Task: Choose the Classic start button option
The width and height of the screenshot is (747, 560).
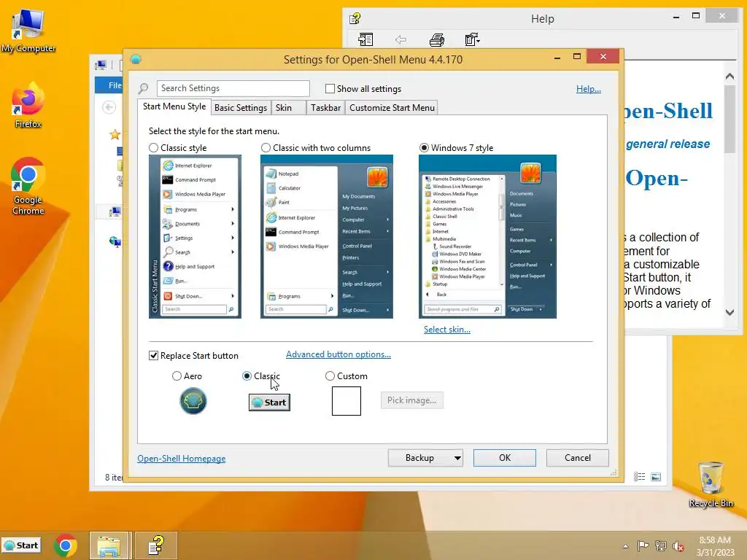Action: pos(247,376)
